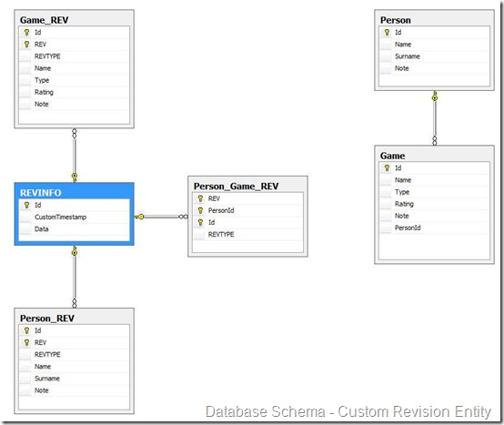Screen dimensions: 504x425
Task: Select Surname column in Person table
Action: pos(434,56)
